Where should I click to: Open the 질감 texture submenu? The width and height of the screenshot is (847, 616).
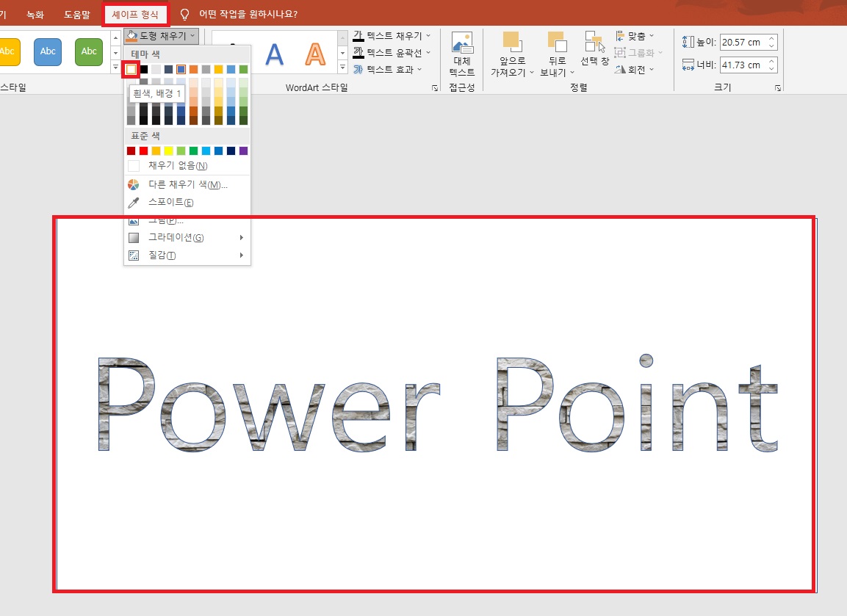point(187,256)
